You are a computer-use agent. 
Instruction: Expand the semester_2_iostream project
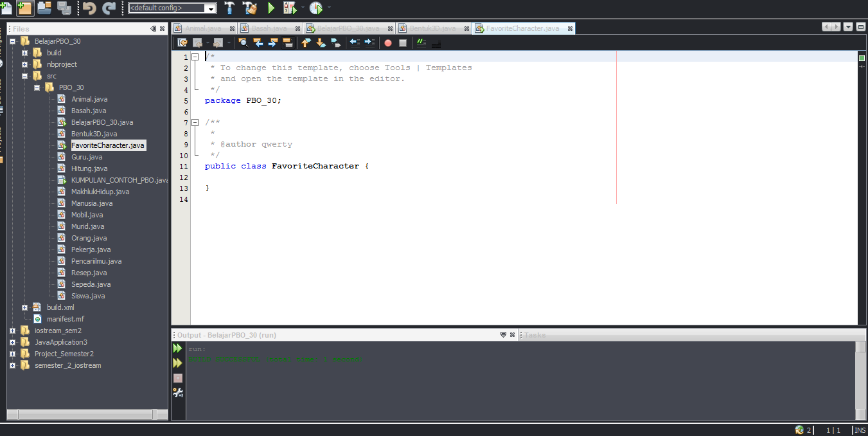coord(12,365)
